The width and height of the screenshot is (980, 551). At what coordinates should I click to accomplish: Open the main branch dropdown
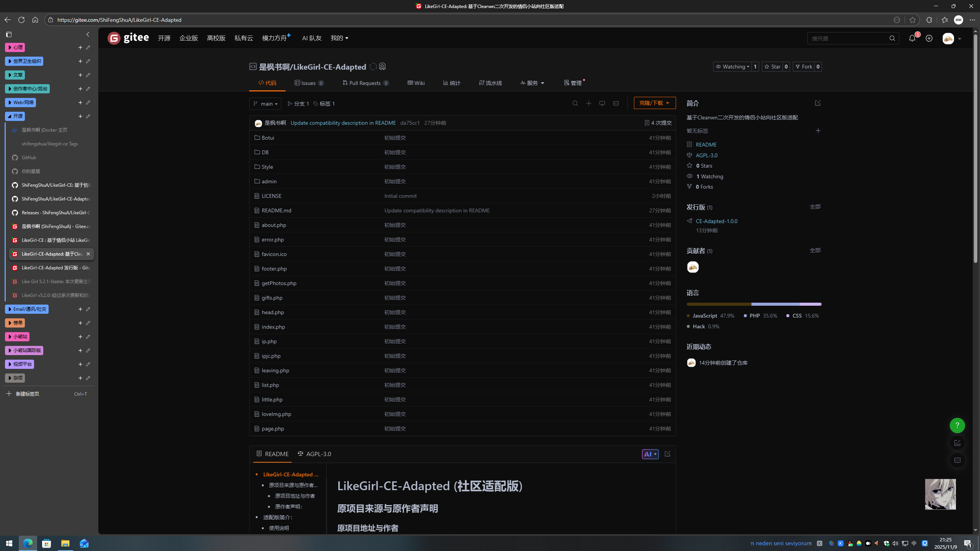(x=265, y=104)
